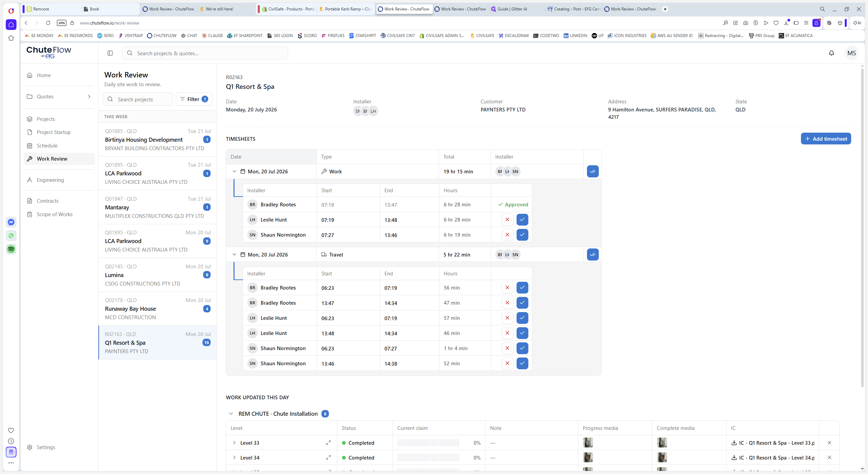This screenshot has width=868, height=474.
Task: Select Birtinya Housing Development project
Action: click(157, 139)
